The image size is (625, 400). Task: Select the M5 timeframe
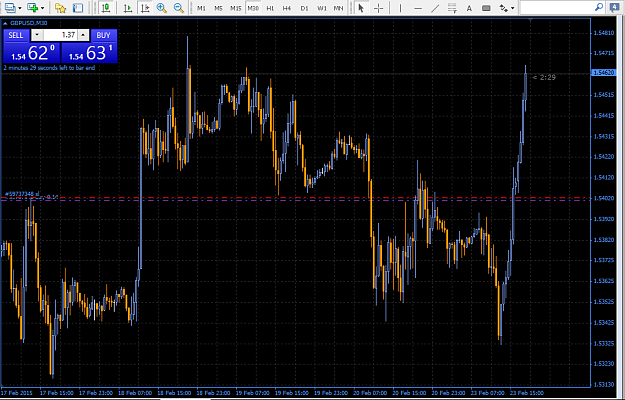click(x=218, y=8)
